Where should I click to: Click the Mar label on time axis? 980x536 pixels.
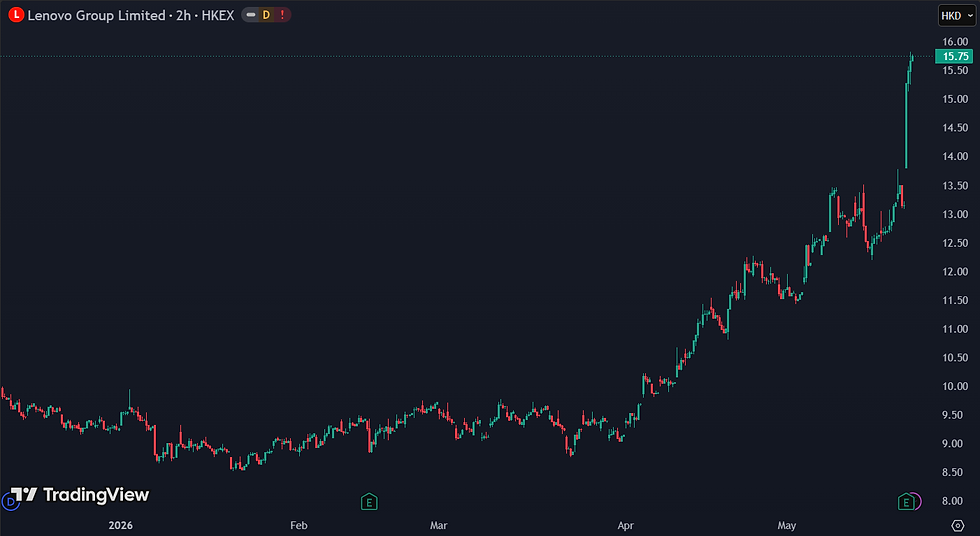(x=439, y=525)
